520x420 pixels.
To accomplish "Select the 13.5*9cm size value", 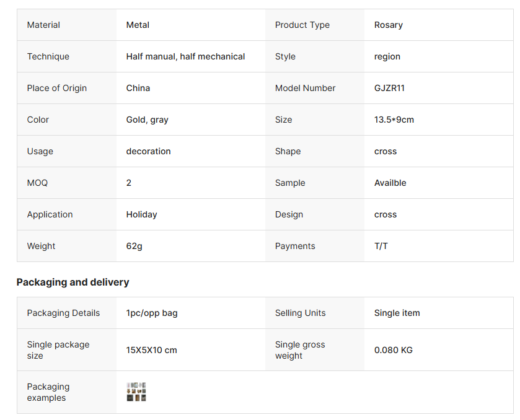I will (x=394, y=120).
